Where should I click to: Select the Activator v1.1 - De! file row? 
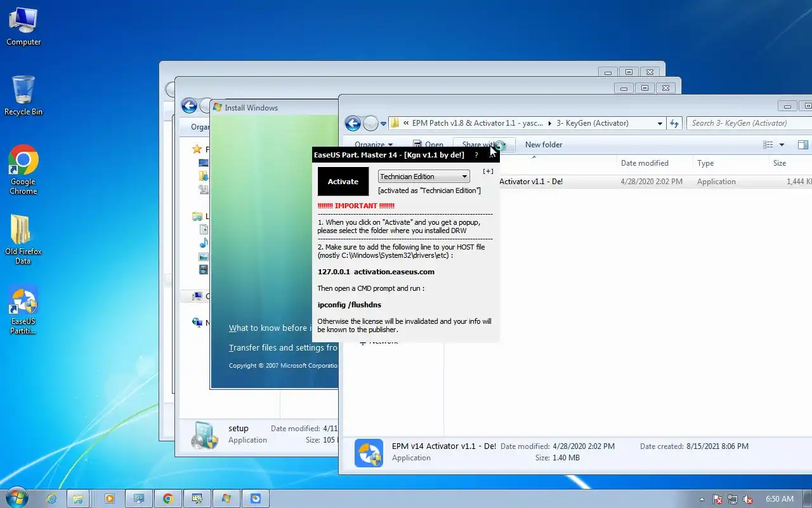tap(655, 182)
